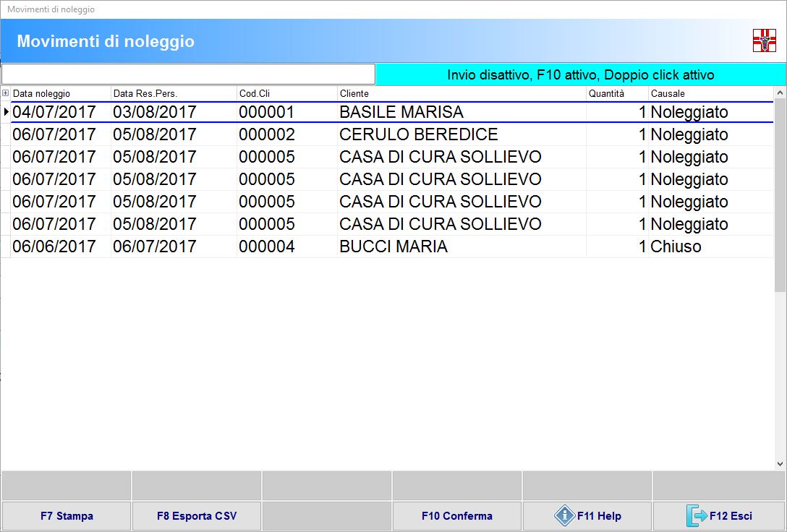Click the search input field

point(188,74)
